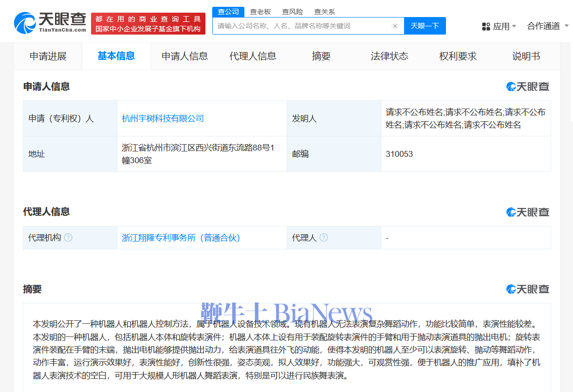Click the 代理人信息 section heading

[x=46, y=212]
